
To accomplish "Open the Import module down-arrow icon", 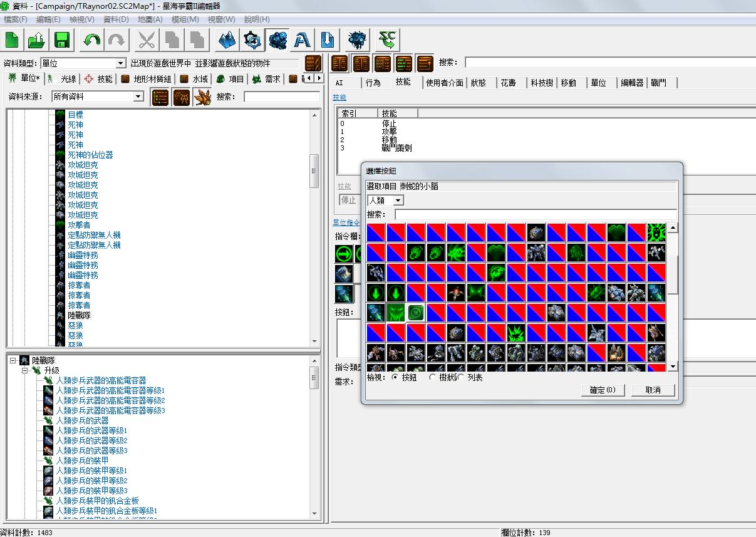I will (x=327, y=41).
